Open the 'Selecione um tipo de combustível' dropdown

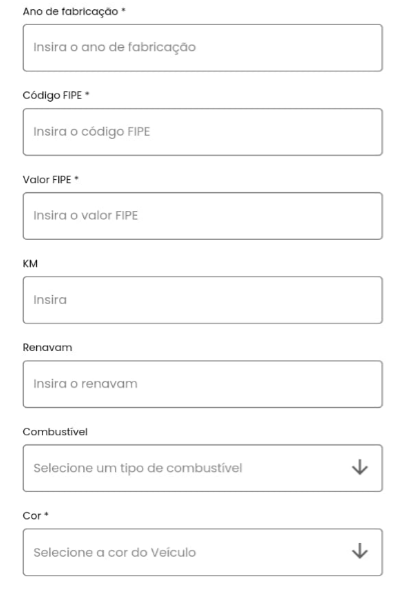[x=203, y=468]
